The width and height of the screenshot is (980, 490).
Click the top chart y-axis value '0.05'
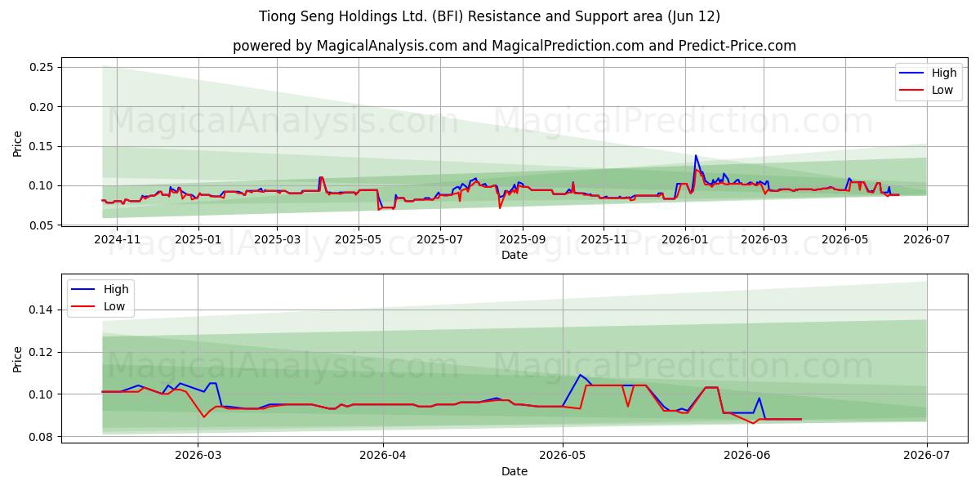click(42, 225)
